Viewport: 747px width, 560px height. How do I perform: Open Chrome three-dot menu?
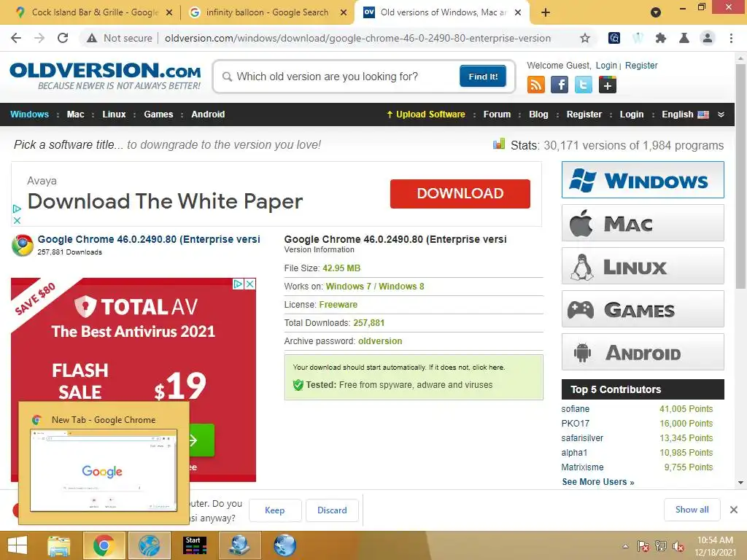tap(731, 38)
